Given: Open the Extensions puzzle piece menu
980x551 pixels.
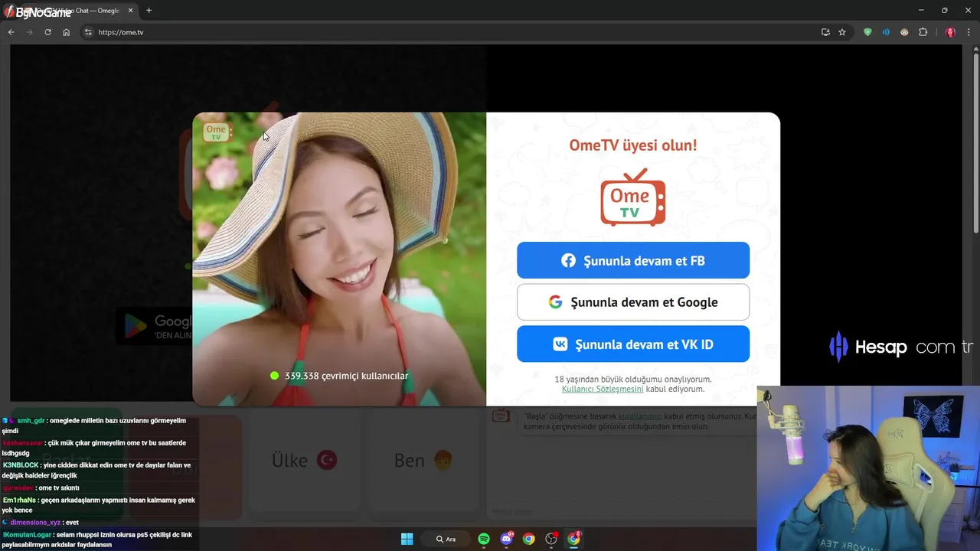Looking at the screenshot, I should [923, 32].
